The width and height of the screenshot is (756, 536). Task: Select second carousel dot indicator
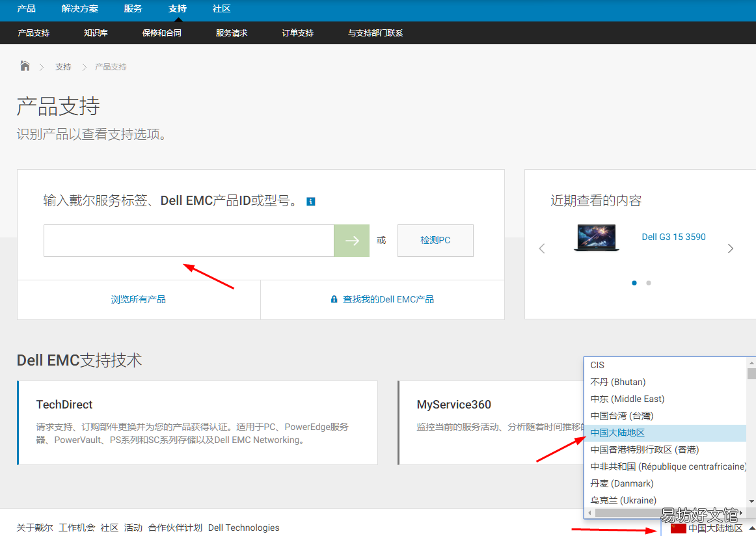pos(649,283)
